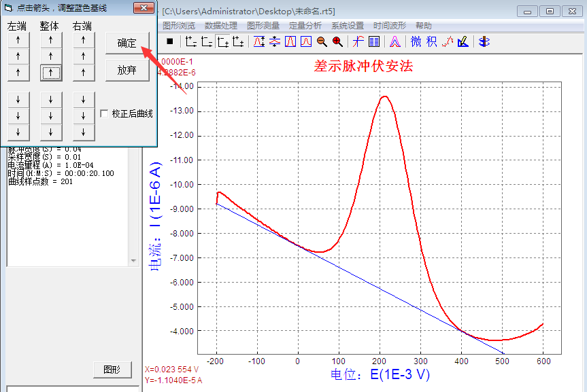
Task: Cancel with the 放弃 button
Action: (127, 70)
